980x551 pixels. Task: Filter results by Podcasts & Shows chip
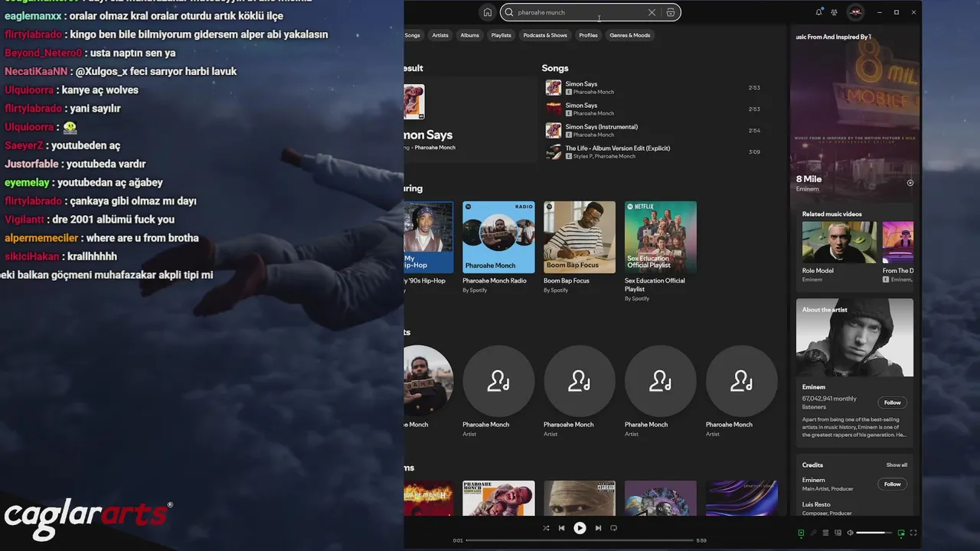545,35
